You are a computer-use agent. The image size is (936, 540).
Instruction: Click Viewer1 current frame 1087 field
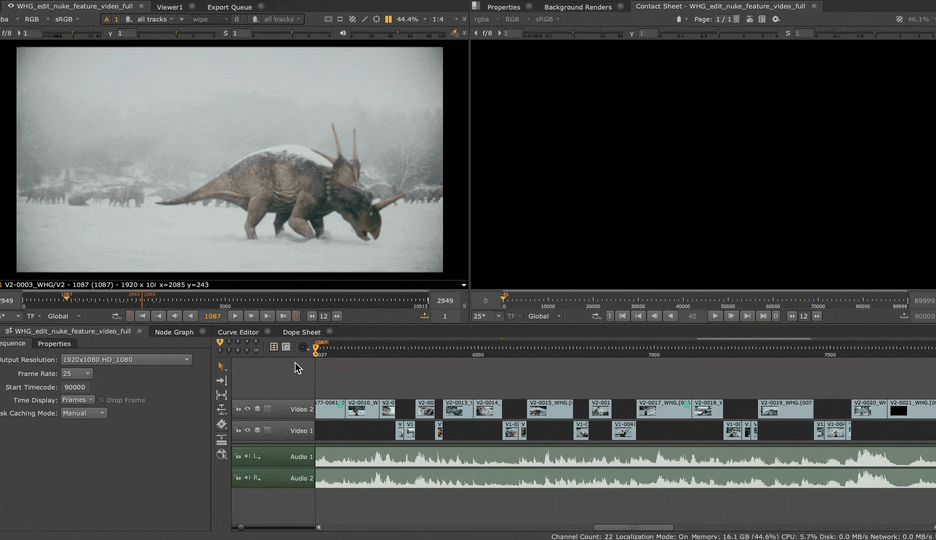[x=213, y=316]
